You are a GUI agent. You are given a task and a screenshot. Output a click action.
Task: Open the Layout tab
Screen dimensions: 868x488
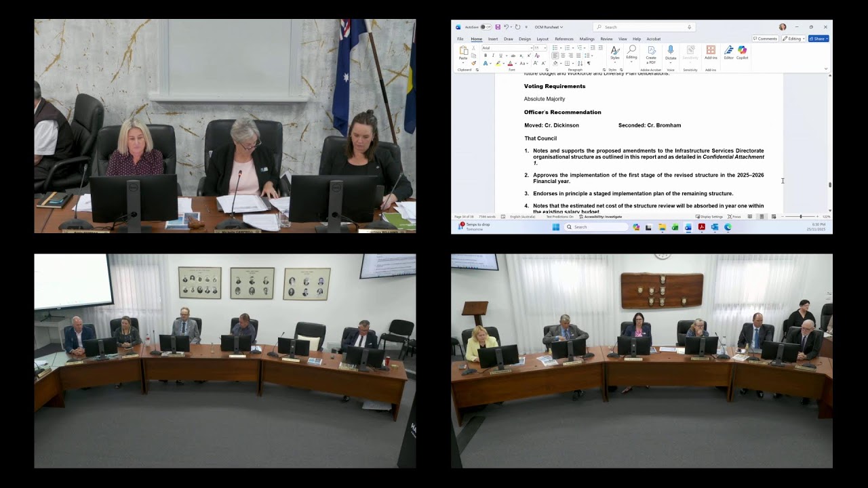pos(542,39)
